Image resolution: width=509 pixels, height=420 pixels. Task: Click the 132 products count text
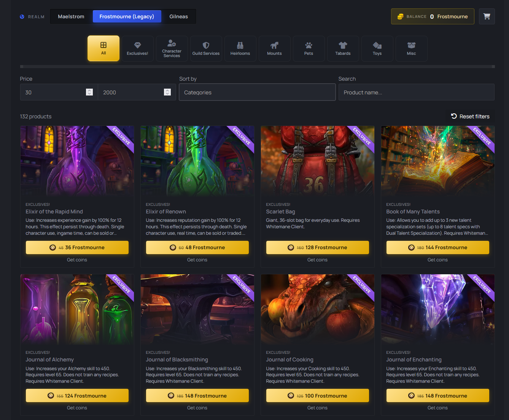click(x=36, y=116)
